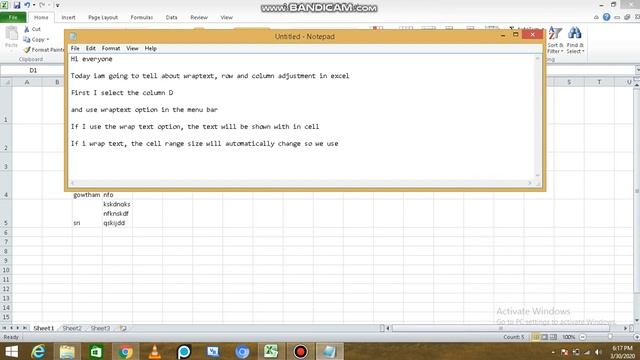This screenshot has width=640, height=360.
Task: Open Google Chrome from the taskbar
Action: coord(126,351)
